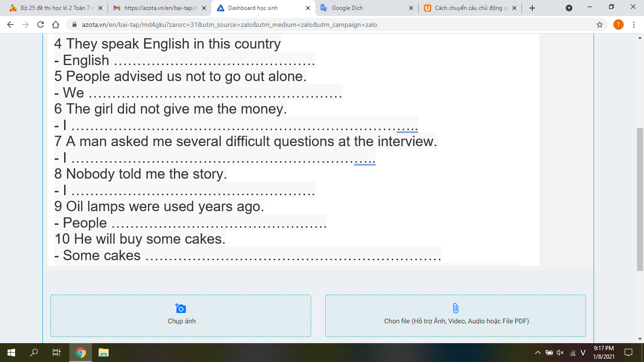Open the home page via house icon

(56, 25)
